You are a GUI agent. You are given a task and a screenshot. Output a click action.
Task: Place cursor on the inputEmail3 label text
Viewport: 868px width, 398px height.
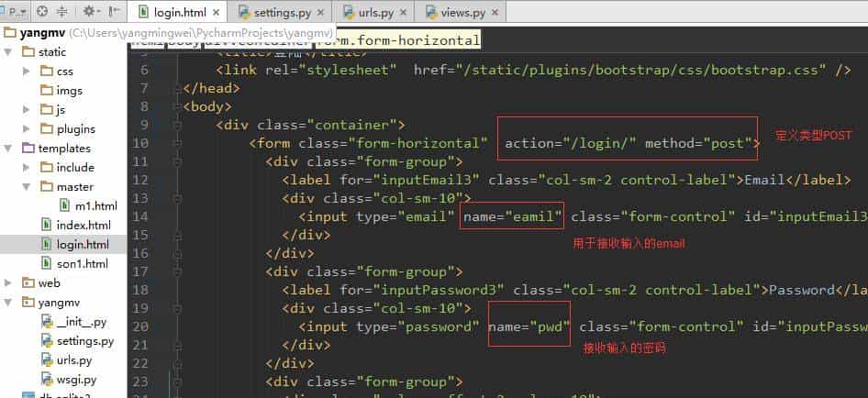[x=427, y=180]
